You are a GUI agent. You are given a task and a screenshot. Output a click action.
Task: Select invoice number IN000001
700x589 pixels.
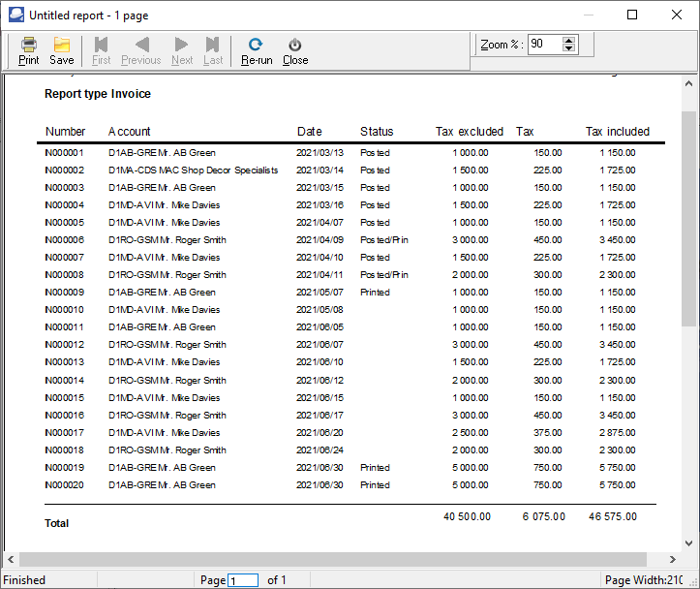[x=64, y=153]
